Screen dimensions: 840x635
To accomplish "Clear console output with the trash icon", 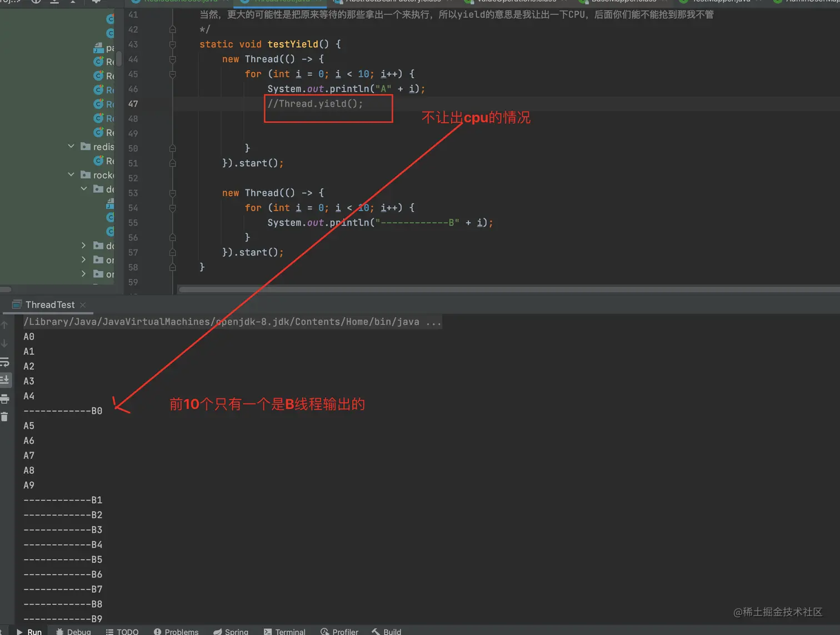I will coord(4,417).
